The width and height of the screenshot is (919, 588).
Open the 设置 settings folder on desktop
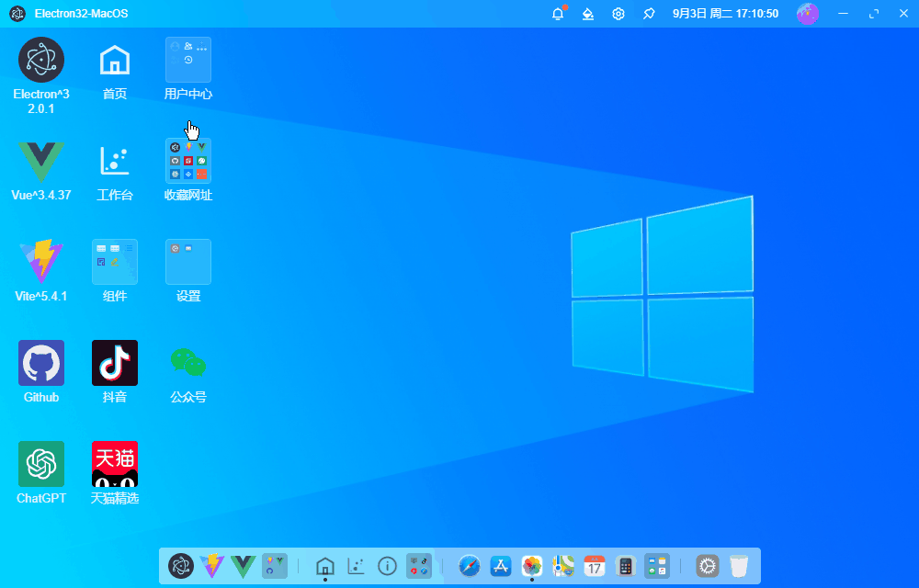tap(188, 262)
